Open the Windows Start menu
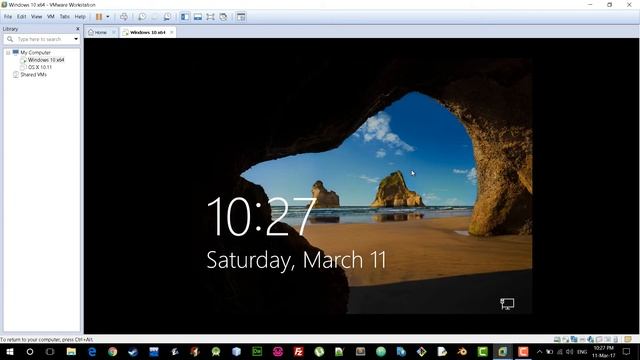 click(x=10, y=351)
